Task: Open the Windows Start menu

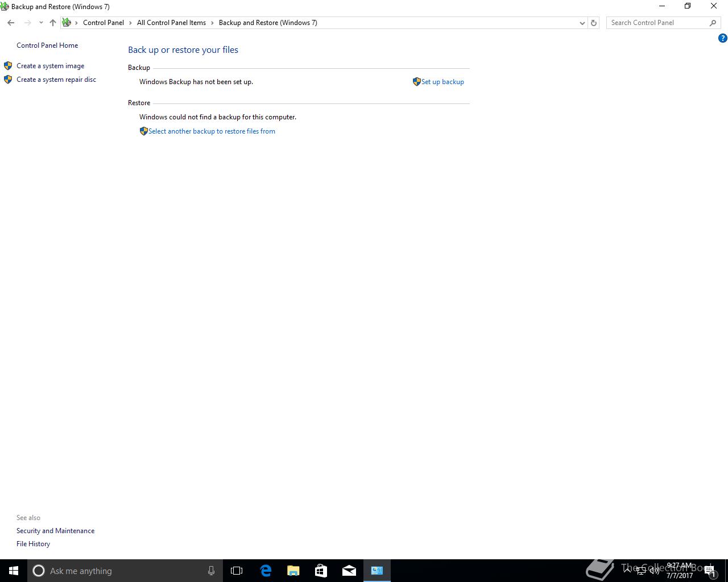Action: (14, 571)
